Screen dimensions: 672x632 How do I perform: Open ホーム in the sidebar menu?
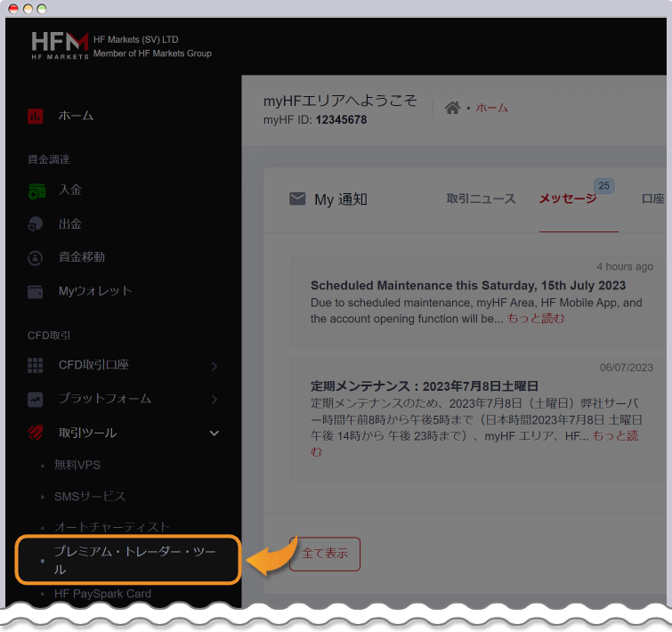[x=76, y=116]
